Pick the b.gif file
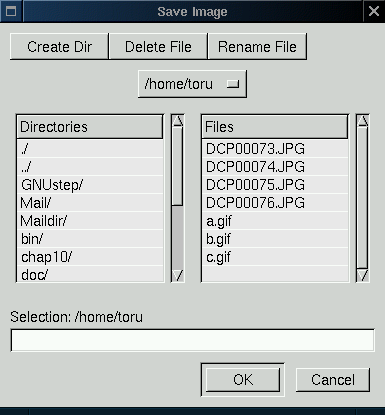 [x=275, y=239]
